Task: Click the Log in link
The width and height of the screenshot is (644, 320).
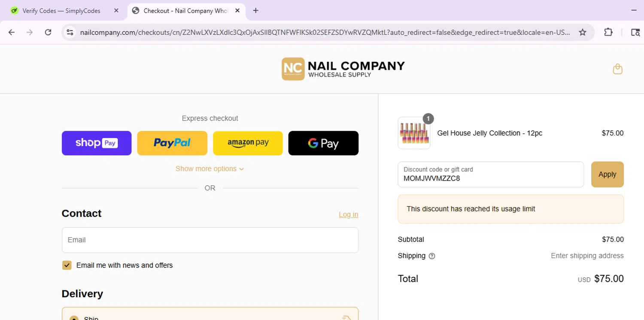Action: pyautogui.click(x=348, y=214)
